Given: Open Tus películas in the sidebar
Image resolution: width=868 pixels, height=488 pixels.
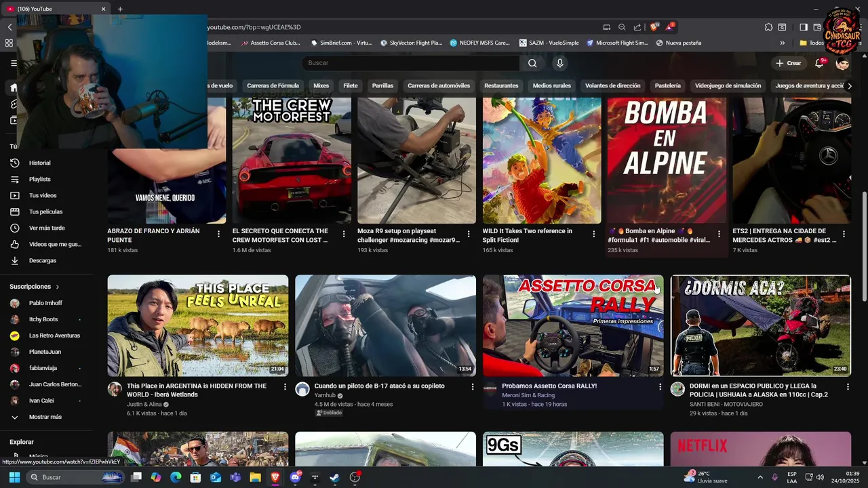Looking at the screenshot, I should point(46,211).
